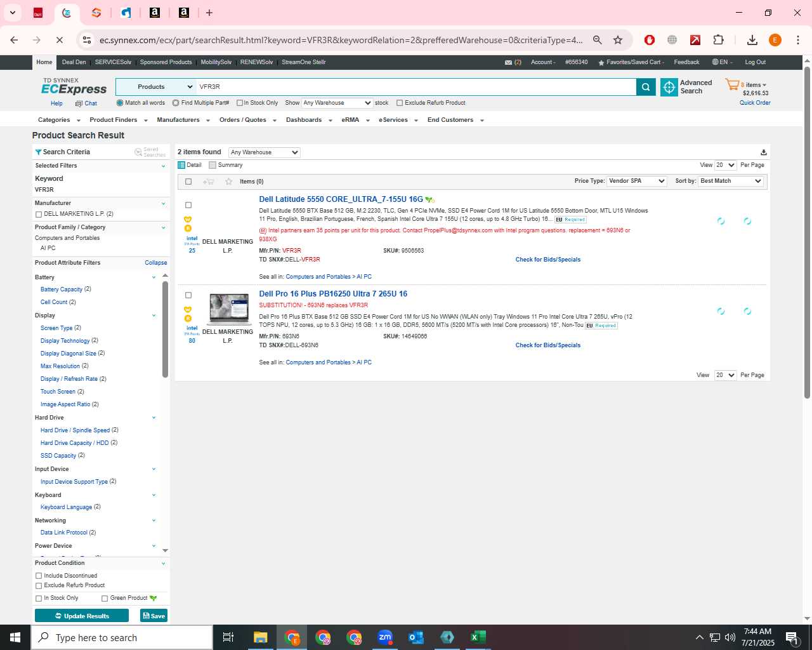Open Any Warehouse dropdown beside Show

337,103
